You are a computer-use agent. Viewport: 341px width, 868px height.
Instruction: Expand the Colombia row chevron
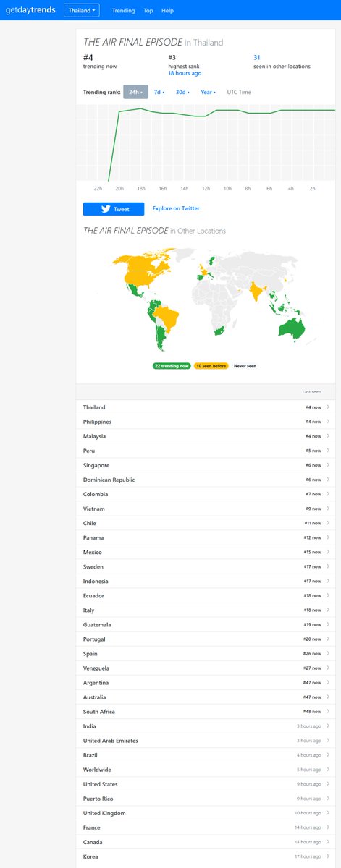328,494
